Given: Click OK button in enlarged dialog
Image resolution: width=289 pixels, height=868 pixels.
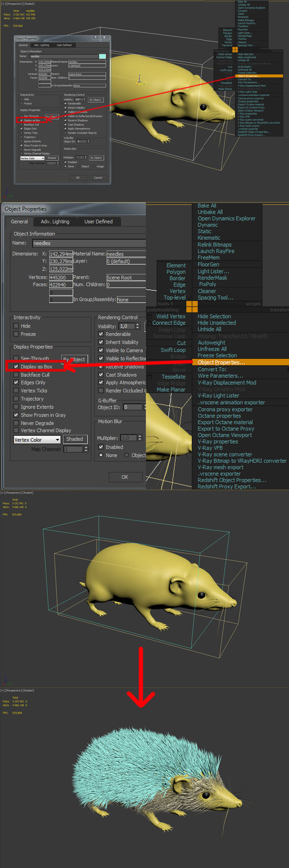Looking at the screenshot, I should [x=125, y=477].
